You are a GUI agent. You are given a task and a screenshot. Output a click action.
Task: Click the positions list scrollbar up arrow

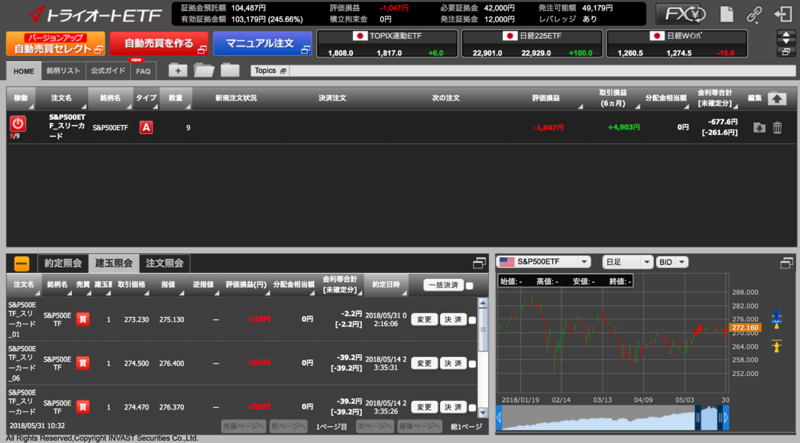point(483,303)
